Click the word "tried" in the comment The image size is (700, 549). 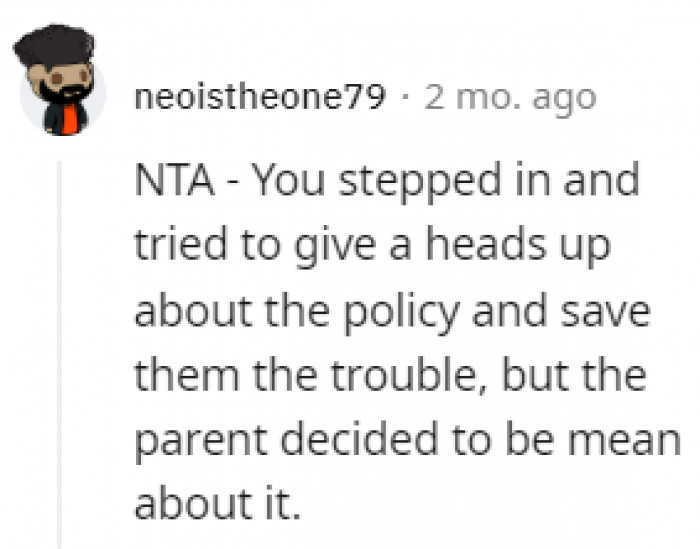coord(169,245)
